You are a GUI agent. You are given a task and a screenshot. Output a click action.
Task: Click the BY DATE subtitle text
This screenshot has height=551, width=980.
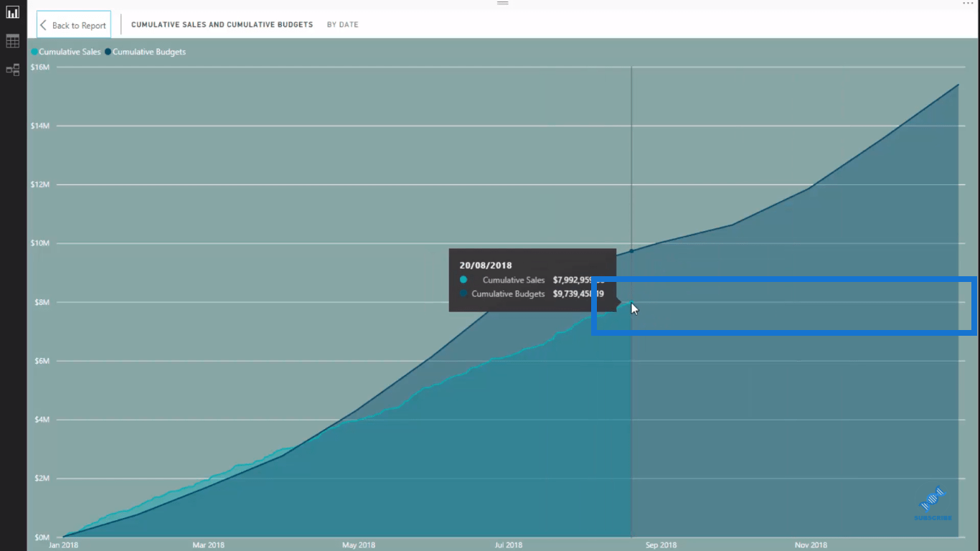click(x=342, y=24)
